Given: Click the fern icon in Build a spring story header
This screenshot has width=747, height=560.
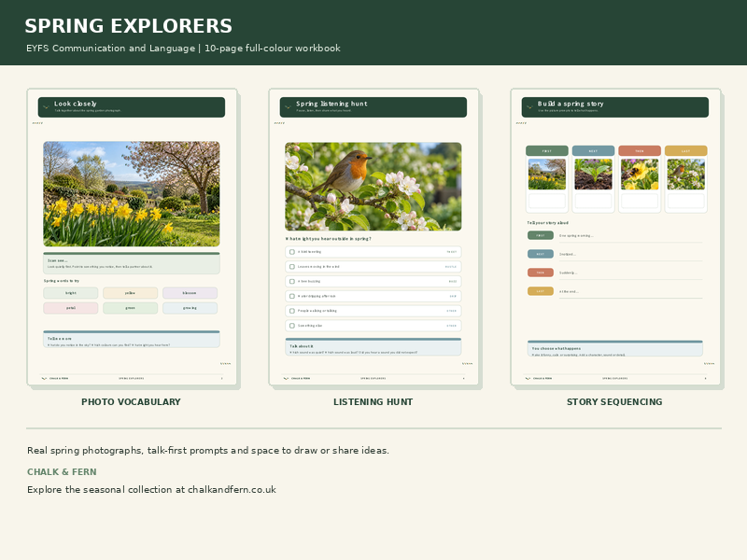Looking at the screenshot, I should pyautogui.click(x=530, y=107).
